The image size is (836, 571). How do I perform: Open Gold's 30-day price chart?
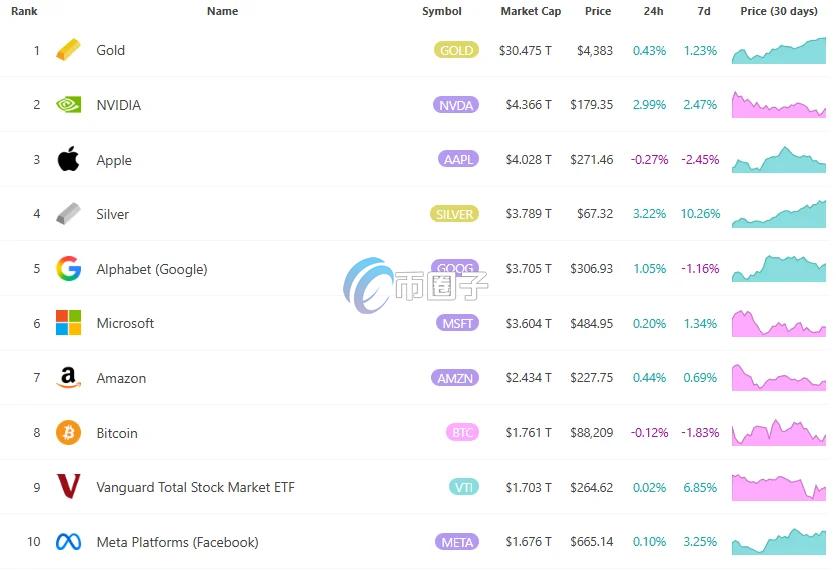779,50
